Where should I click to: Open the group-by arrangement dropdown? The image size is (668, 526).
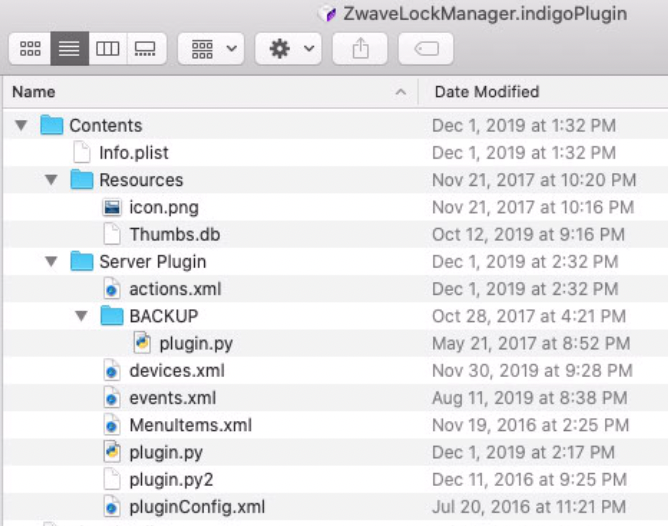(211, 49)
